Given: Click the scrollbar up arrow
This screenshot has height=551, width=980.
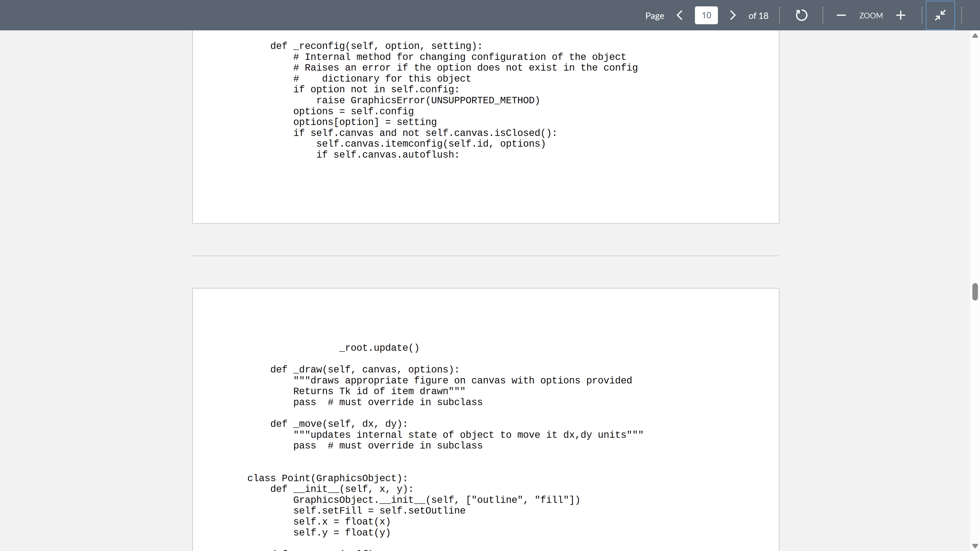Looking at the screenshot, I should [975, 36].
